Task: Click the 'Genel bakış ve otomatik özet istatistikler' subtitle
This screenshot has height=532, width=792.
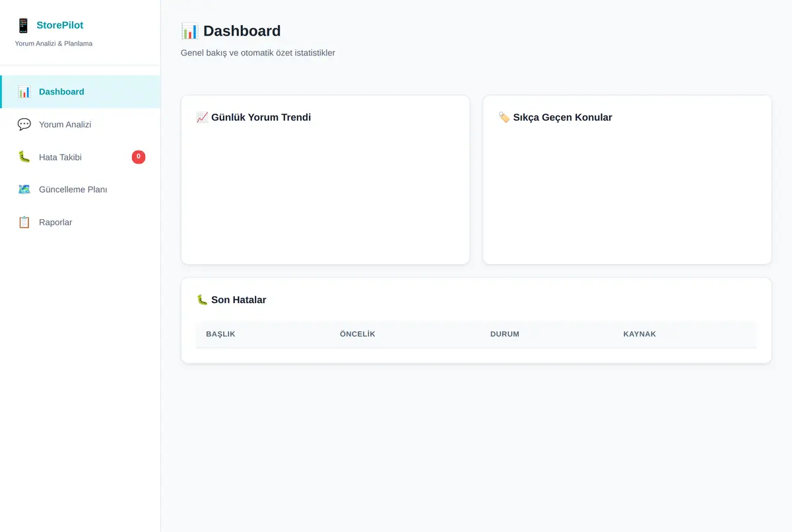Action: (258, 53)
